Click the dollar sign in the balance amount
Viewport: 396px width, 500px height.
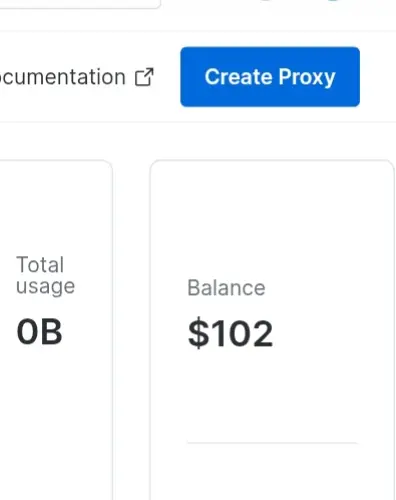[198, 333]
